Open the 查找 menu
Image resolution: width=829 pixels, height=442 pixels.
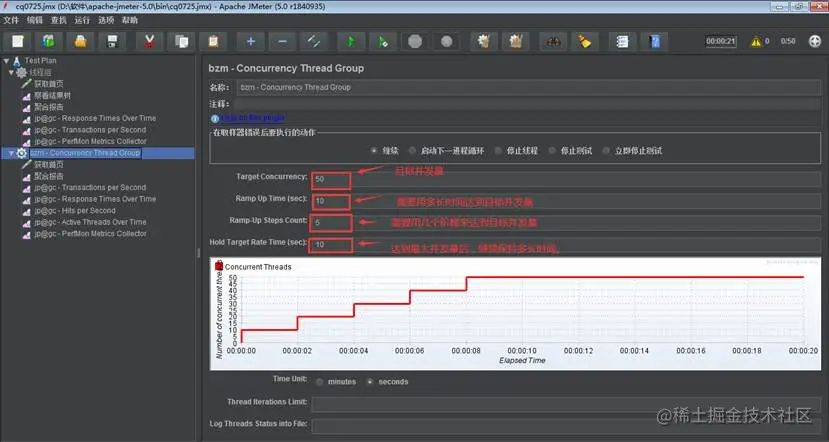[59, 20]
